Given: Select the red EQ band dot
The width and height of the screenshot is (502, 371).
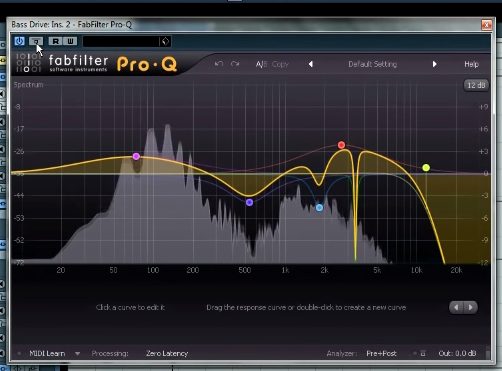Looking at the screenshot, I should pyautogui.click(x=341, y=145).
